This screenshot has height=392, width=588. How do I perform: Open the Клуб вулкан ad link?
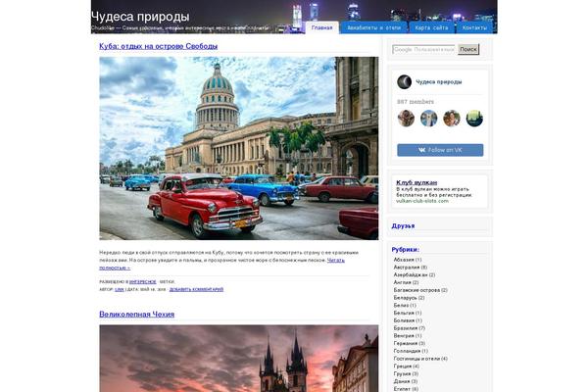(x=416, y=182)
